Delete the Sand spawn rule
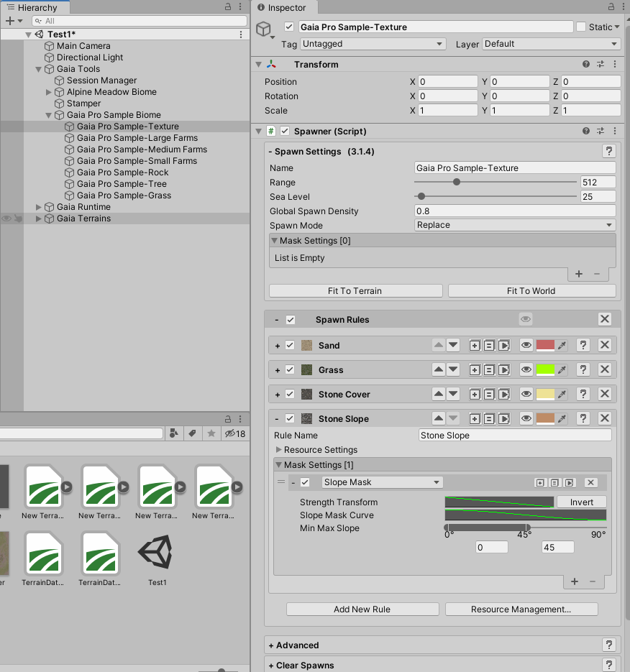 [605, 345]
